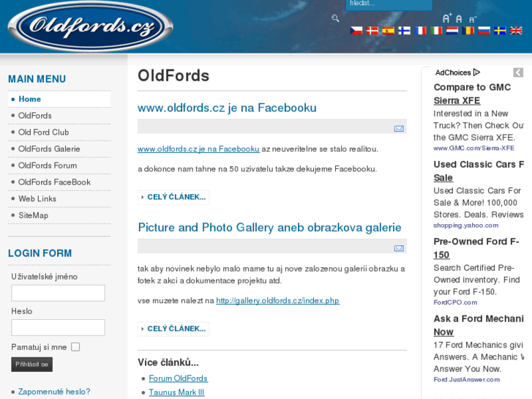This screenshot has height=399, width=532.
Task: Click the magnifying glass search icon
Action: 335,18
